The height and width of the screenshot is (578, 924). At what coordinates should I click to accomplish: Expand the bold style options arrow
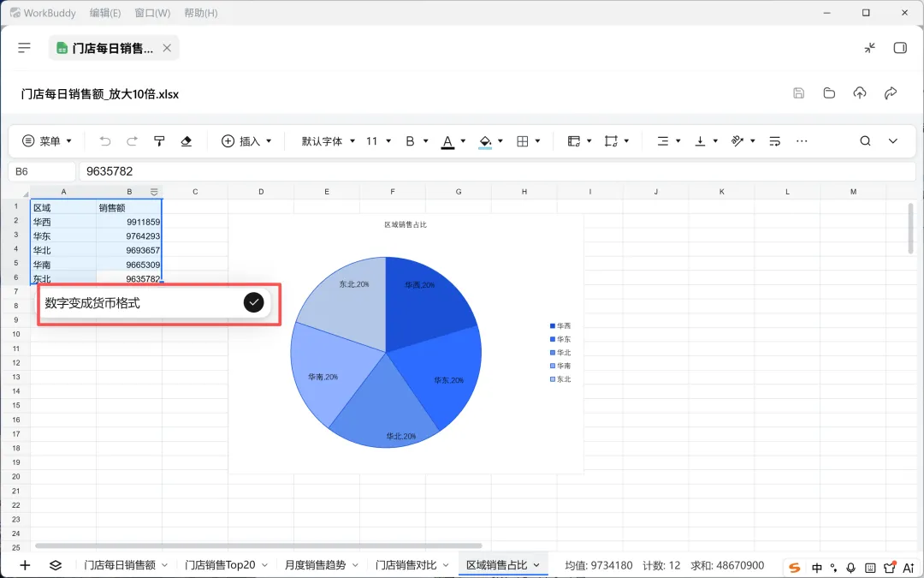click(x=425, y=141)
